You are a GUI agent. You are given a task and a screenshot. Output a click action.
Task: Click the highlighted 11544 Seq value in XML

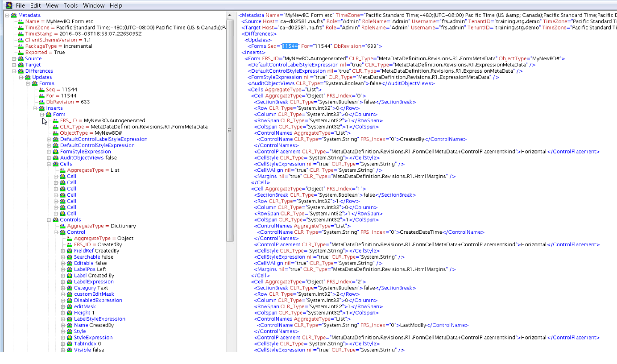coord(290,46)
